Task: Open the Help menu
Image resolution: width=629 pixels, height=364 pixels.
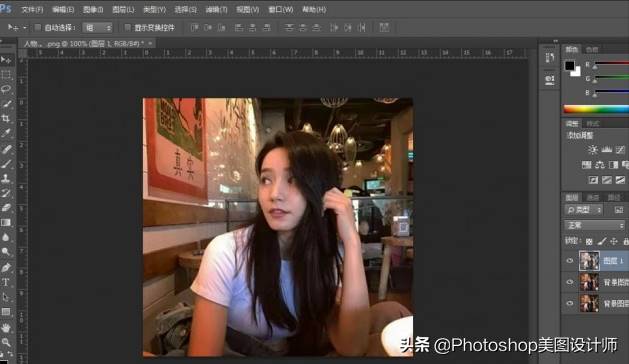Action: point(314,9)
